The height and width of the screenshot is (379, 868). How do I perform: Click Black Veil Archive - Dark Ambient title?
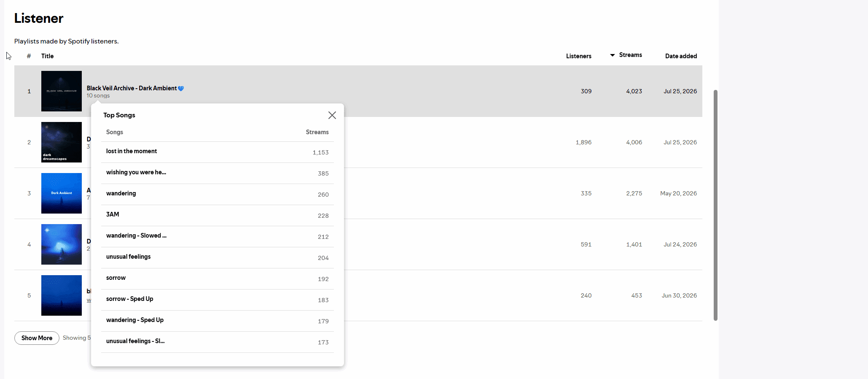(x=132, y=88)
